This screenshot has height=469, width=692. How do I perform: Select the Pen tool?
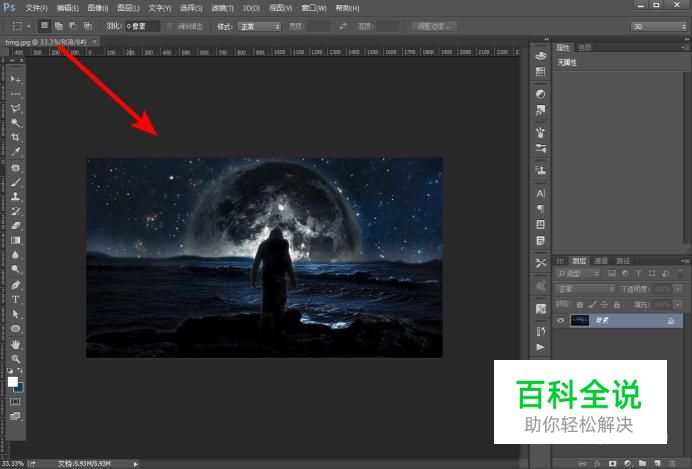[15, 285]
